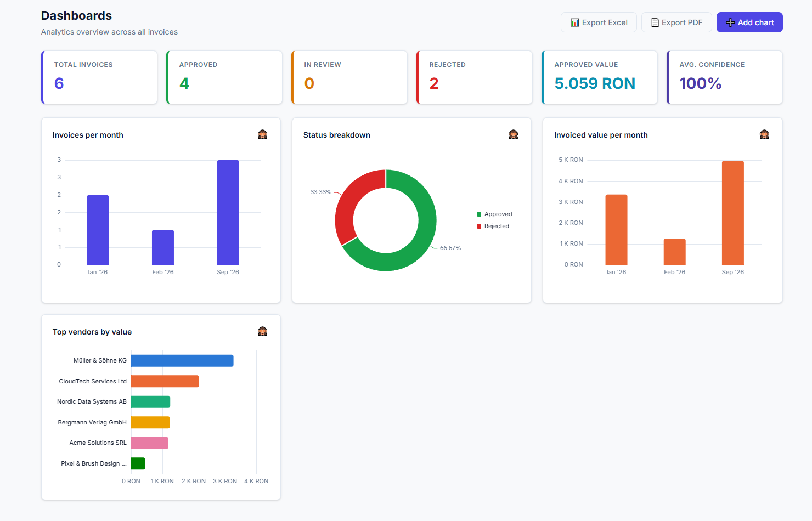This screenshot has width=812, height=521.
Task: Click the Ian '26 bar in Invoiced value chart
Action: point(616,230)
